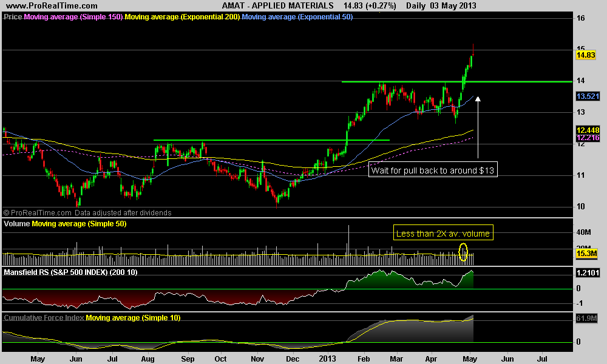
Task: Select the 14 price axis label
Action: point(581,81)
